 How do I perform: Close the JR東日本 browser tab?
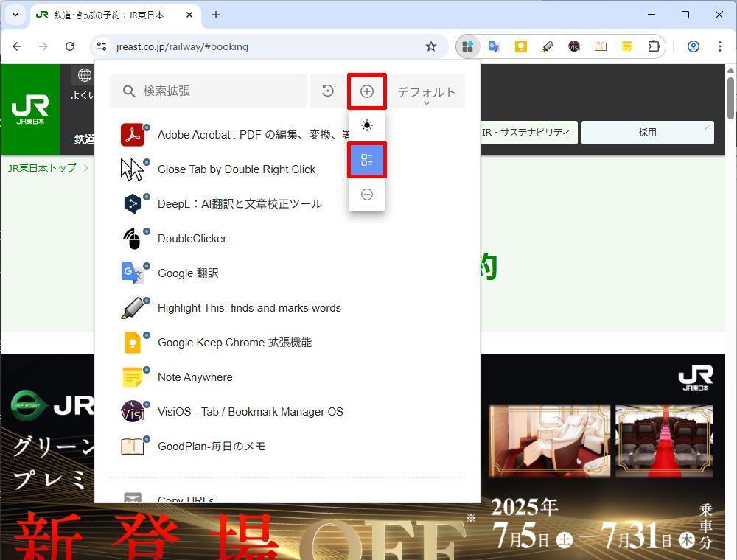click(189, 15)
